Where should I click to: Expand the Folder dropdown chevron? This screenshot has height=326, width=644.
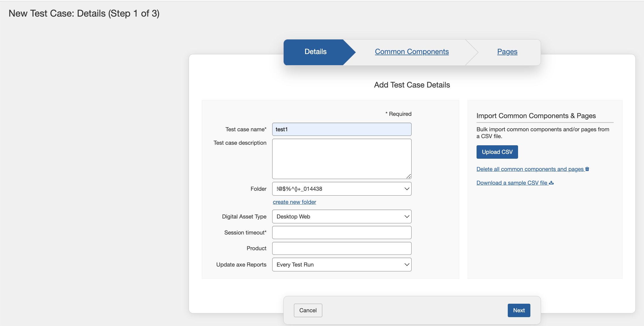click(406, 189)
